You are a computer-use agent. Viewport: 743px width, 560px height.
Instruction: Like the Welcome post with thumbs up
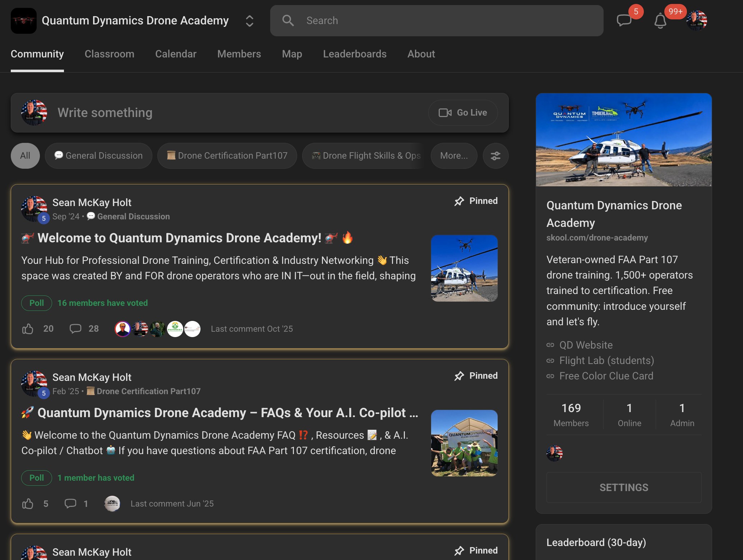point(28,329)
